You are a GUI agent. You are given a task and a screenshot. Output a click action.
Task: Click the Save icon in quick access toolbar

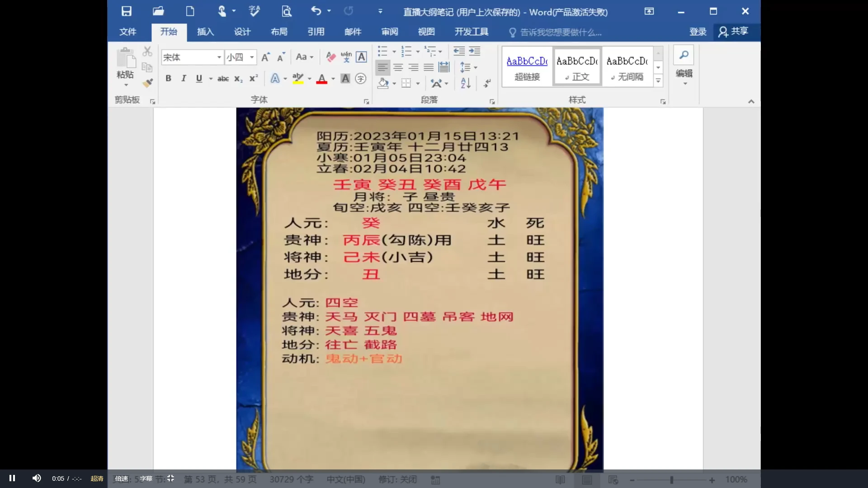[127, 11]
